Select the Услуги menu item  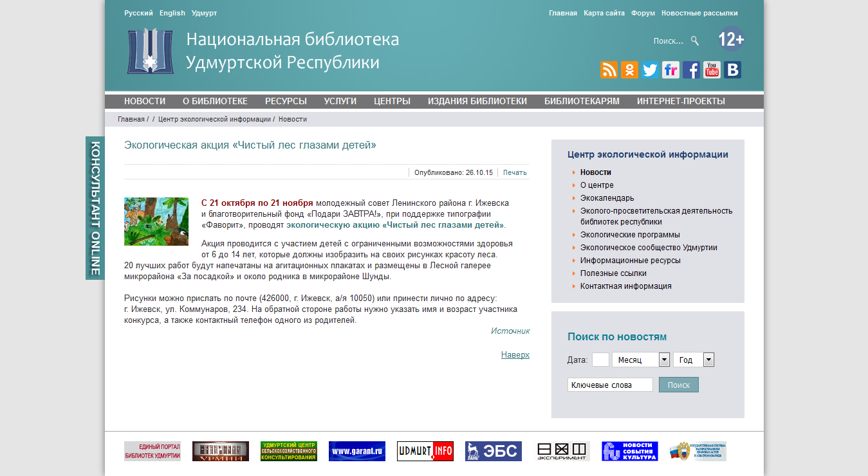click(340, 101)
